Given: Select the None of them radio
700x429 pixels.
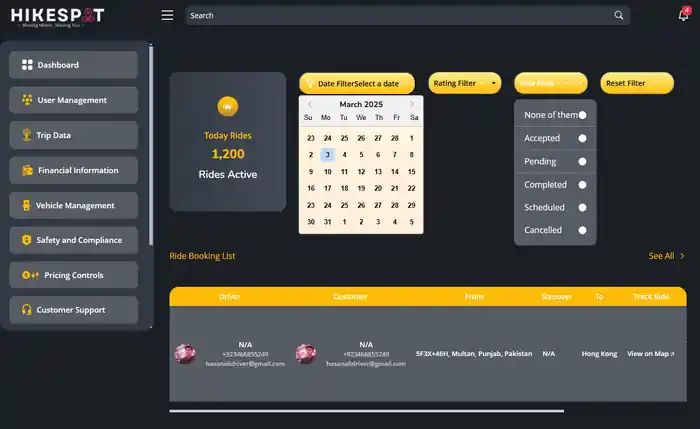Looking at the screenshot, I should [582, 115].
